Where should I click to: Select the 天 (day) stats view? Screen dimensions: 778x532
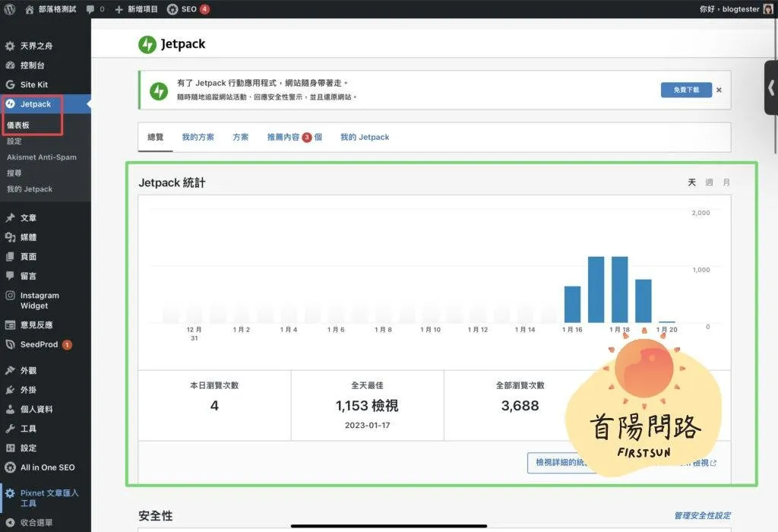coord(691,182)
